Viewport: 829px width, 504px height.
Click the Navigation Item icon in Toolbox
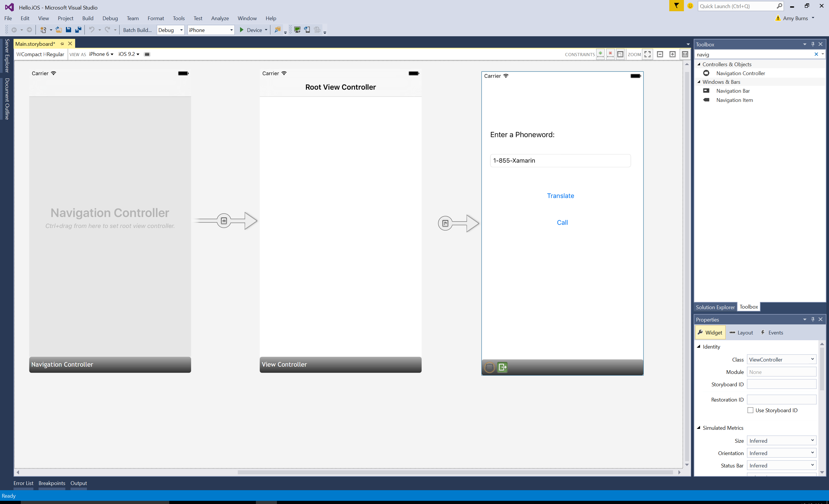[706, 100]
